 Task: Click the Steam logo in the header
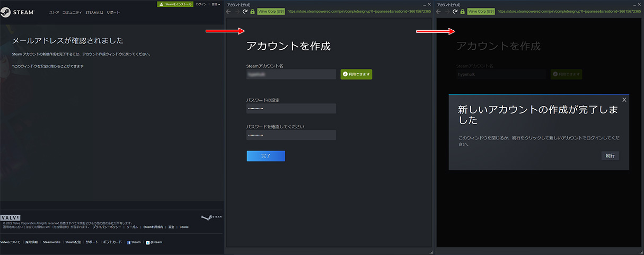[17, 12]
